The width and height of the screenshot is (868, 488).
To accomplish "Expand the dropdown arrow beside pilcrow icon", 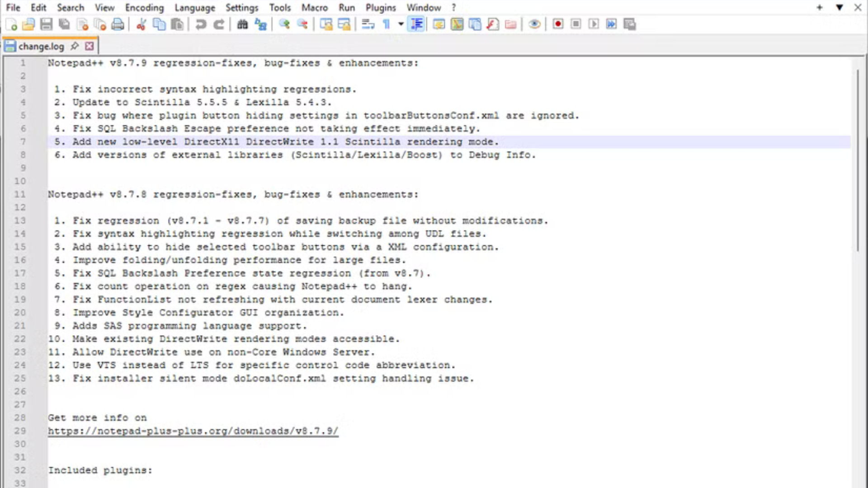I will [401, 24].
